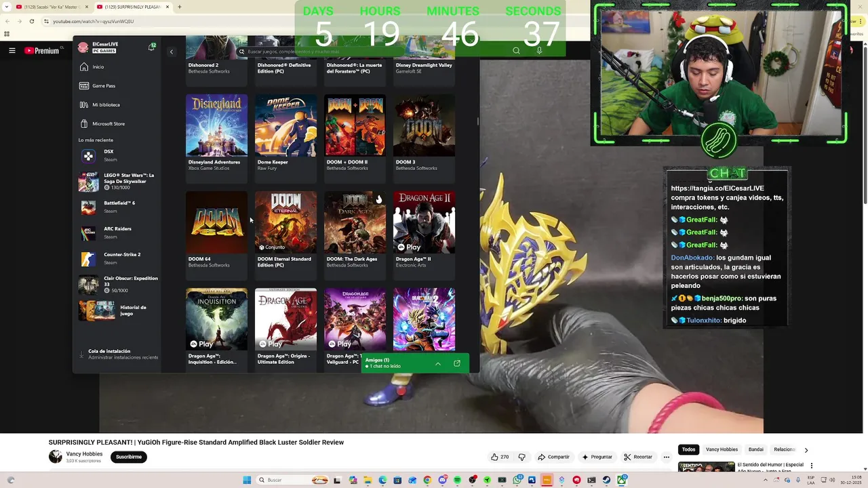Click the Recortar button
Viewport: 868px width, 488px height.
click(638, 457)
